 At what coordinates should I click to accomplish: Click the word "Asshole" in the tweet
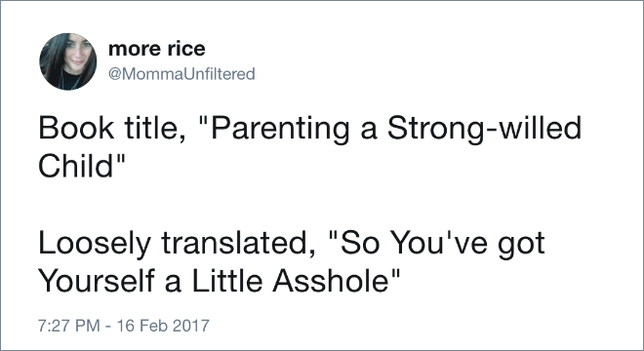coord(330,281)
